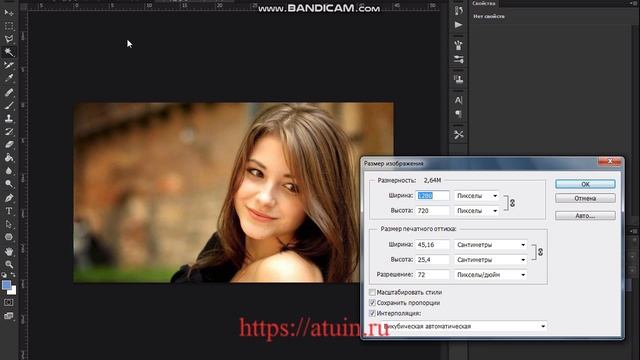The width and height of the screenshot is (640, 360).
Task: Open the Character panel icon
Action: coord(458,100)
